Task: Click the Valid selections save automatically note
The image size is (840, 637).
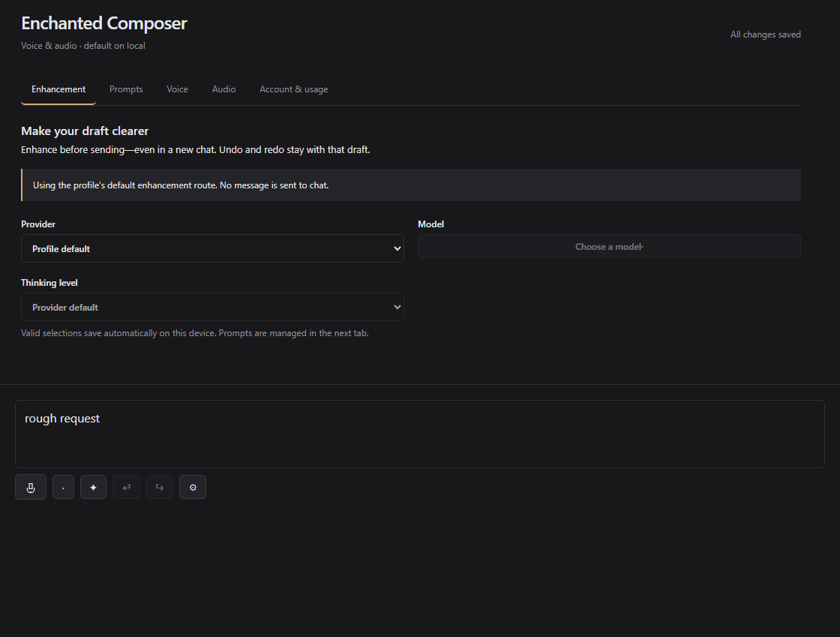Action: coord(195,333)
